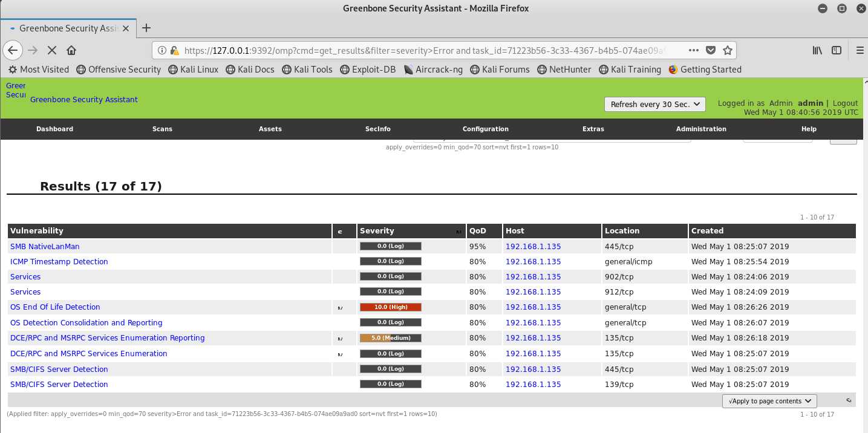The height and width of the screenshot is (433, 868).
Task: Open the Most Visited bookmarks folder
Action: pyautogui.click(x=39, y=70)
